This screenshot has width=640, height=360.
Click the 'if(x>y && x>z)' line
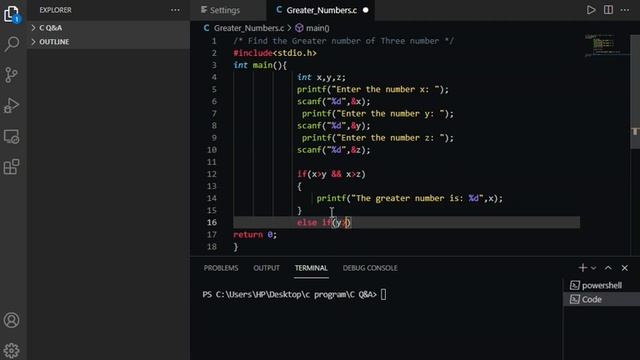click(331, 174)
